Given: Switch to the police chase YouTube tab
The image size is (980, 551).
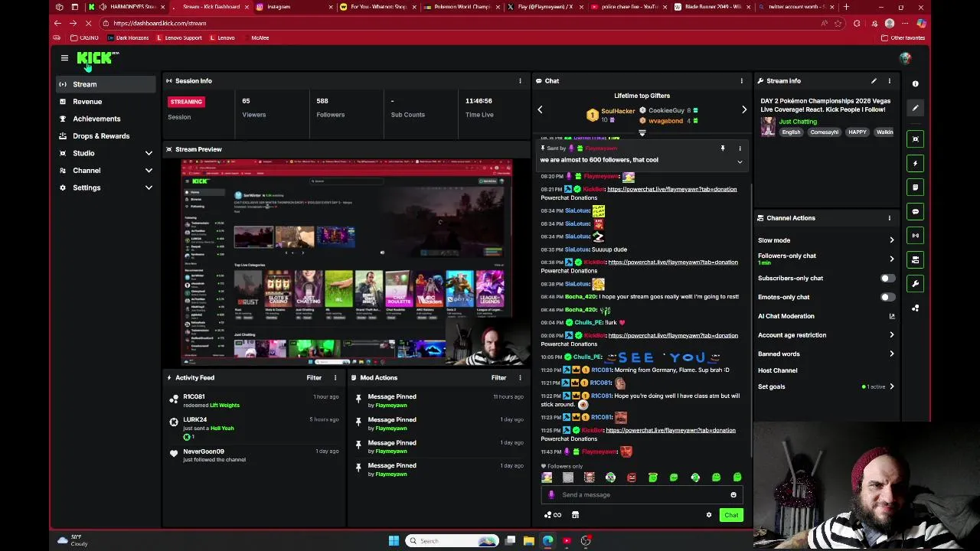Looking at the screenshot, I should pos(628,7).
